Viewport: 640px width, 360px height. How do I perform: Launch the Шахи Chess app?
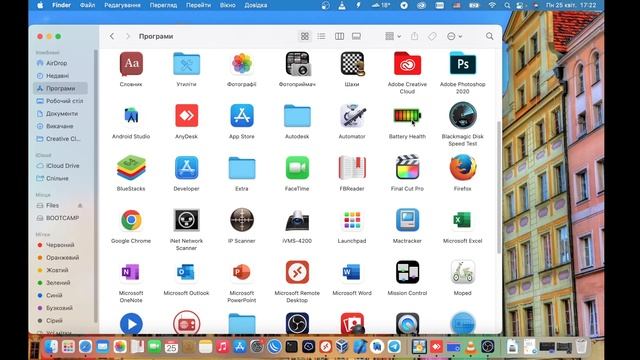352,64
